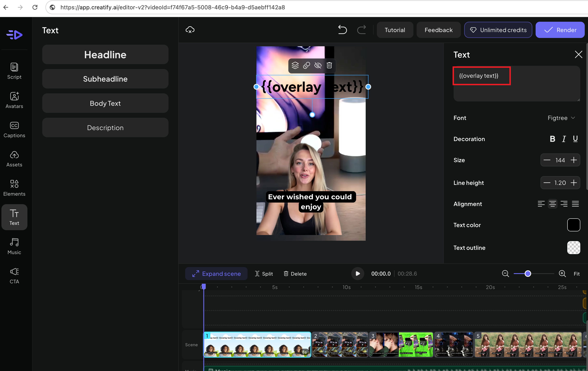The width and height of the screenshot is (588, 371).
Task: Open the Tutorial
Action: click(395, 30)
